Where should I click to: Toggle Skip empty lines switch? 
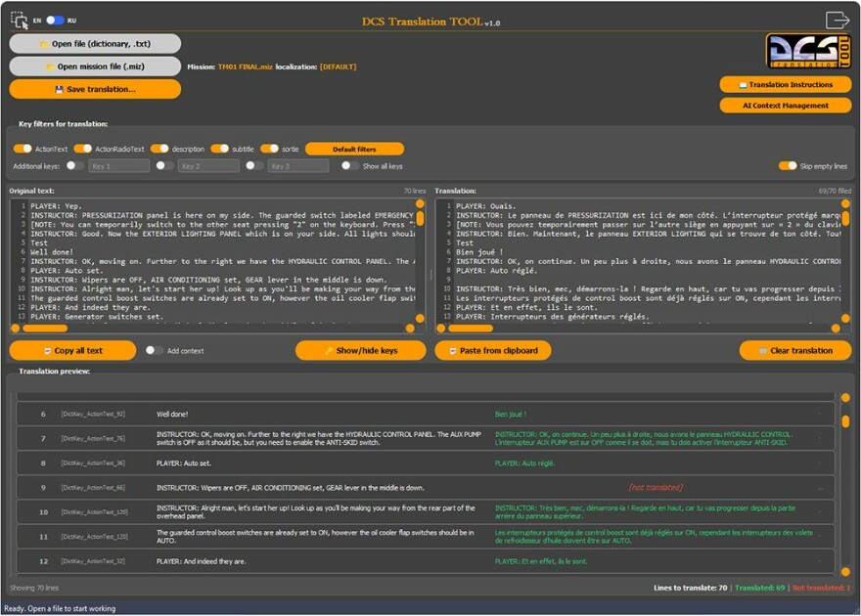tap(788, 165)
